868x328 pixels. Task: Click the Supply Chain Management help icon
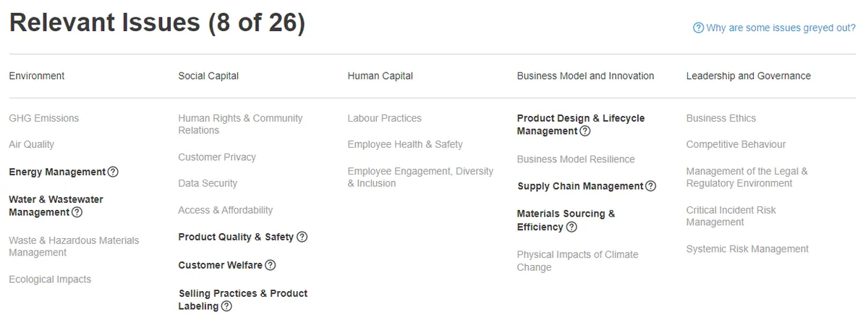[651, 187]
